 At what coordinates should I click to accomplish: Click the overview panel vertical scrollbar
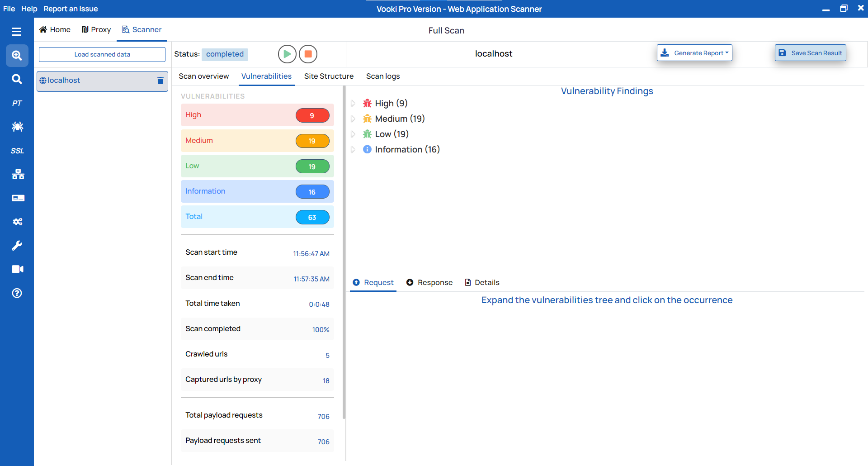pyautogui.click(x=344, y=253)
